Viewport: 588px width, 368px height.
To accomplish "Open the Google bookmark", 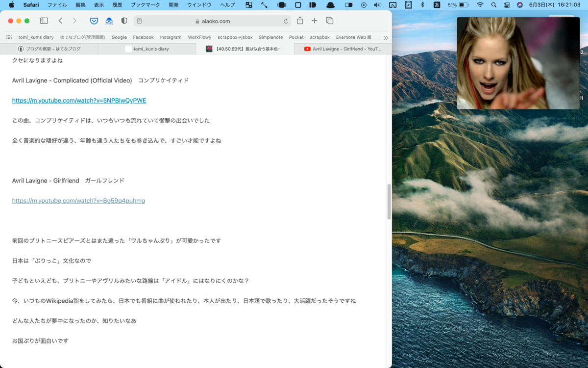I will pyautogui.click(x=119, y=37).
